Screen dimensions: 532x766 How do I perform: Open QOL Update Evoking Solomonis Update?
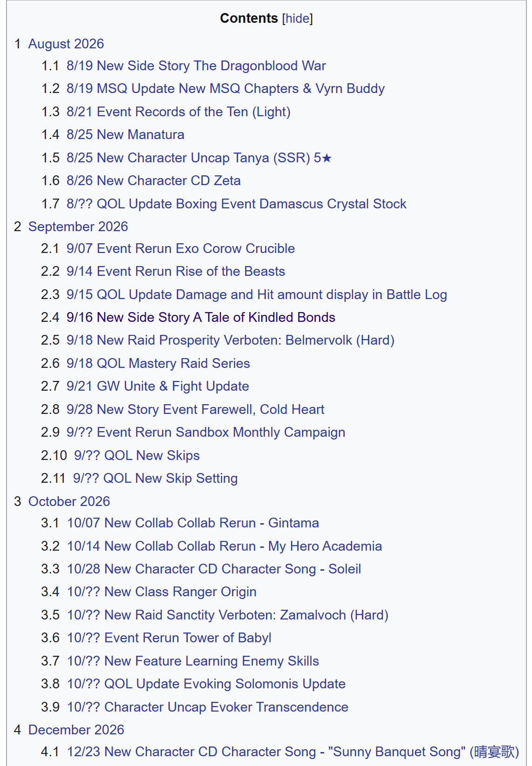tap(206, 684)
